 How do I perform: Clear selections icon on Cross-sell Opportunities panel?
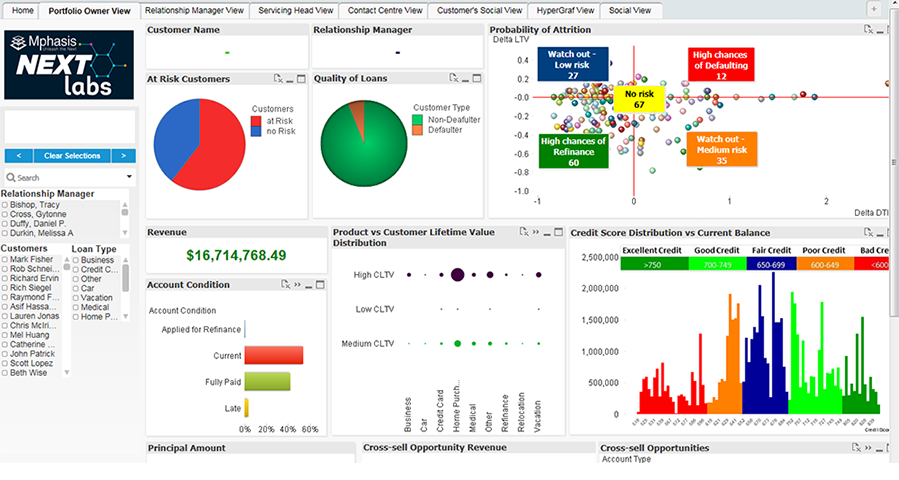[857, 447]
